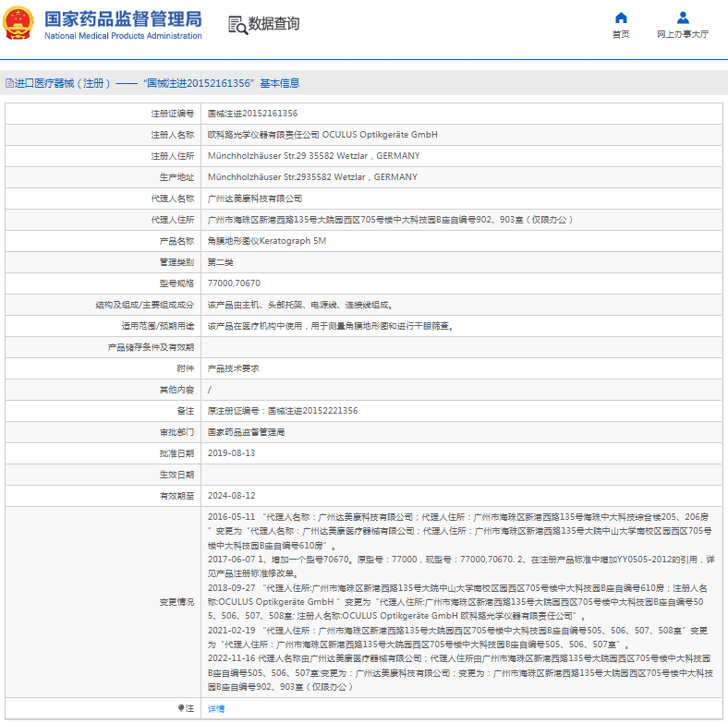Viewport: 728px width, 723px height.
Task: Click the lightbulb icon beside 注
Action: point(180,708)
